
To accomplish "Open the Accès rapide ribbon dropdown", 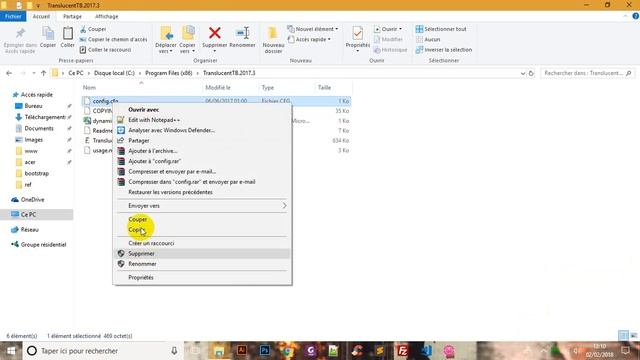I will [309, 39].
